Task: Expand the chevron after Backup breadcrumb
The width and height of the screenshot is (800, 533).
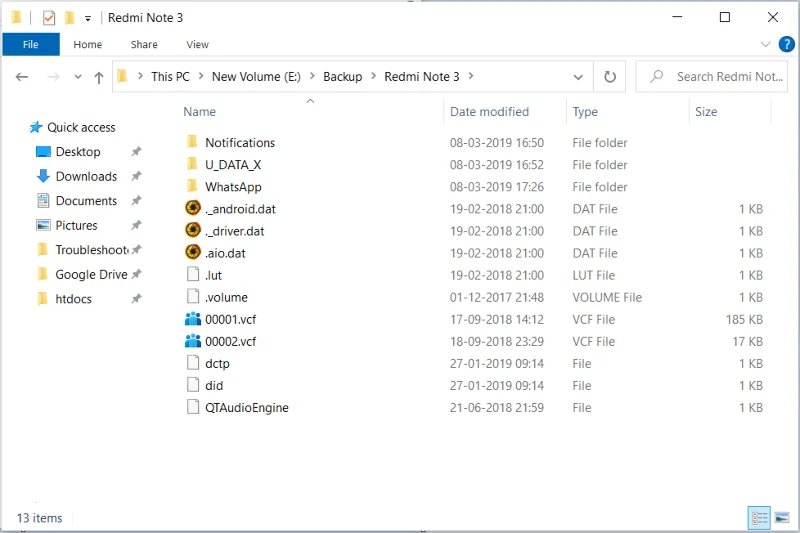Action: [373, 76]
